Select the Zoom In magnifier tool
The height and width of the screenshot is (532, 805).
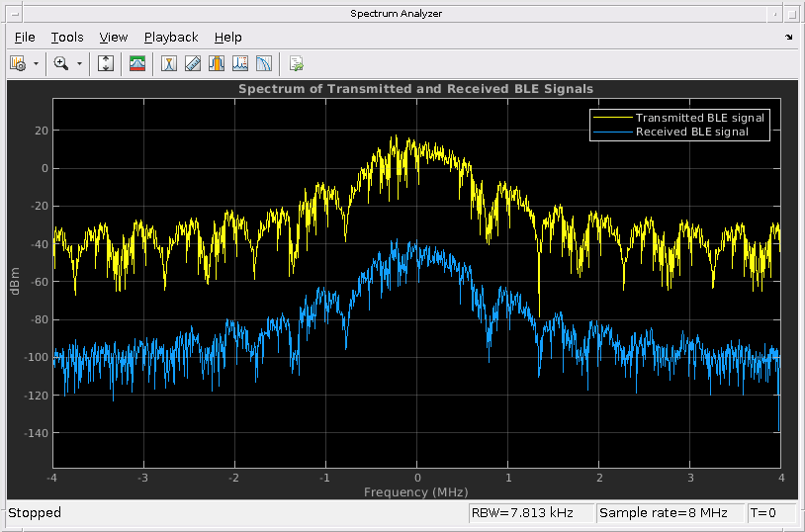(x=61, y=63)
